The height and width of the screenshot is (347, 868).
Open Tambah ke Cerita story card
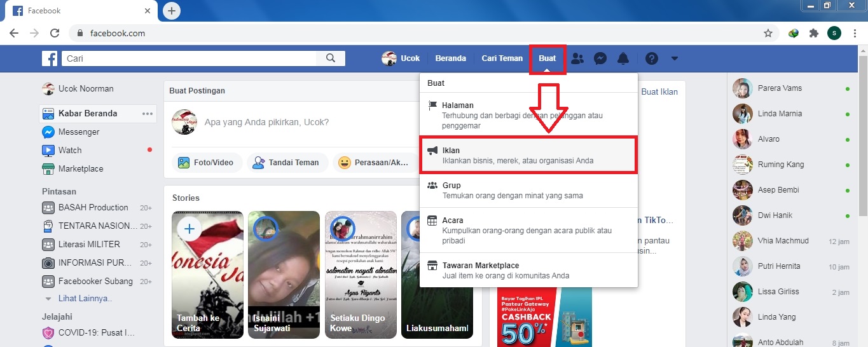click(207, 275)
